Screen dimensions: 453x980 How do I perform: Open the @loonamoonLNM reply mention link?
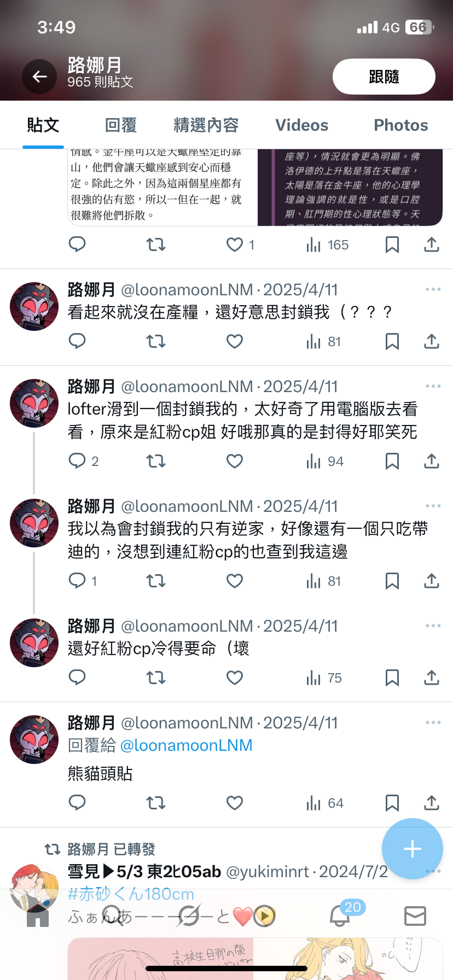(x=186, y=745)
